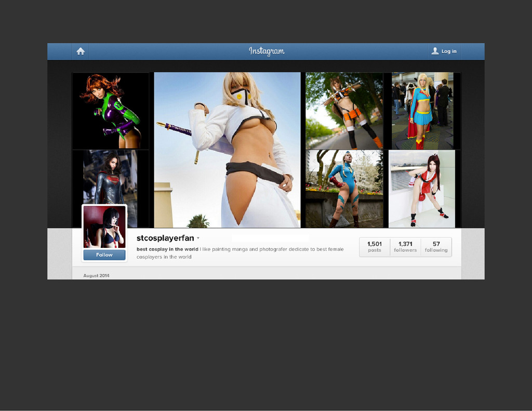
Task: Click the August 2014 date heading
Action: [x=96, y=275]
